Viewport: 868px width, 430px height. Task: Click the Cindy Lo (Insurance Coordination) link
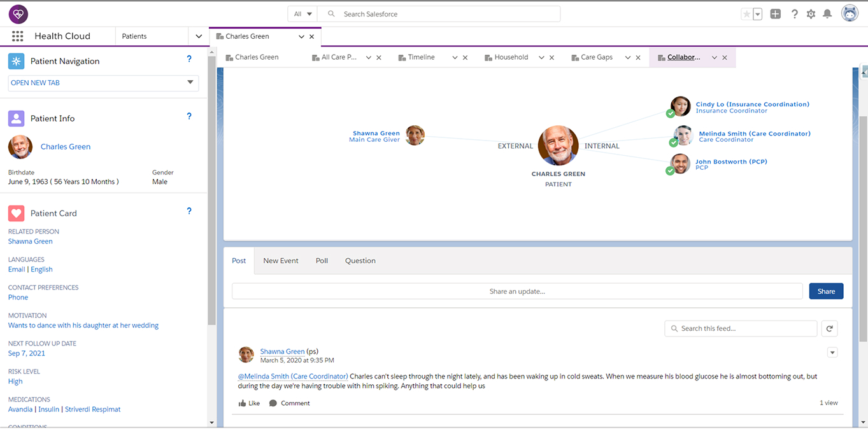coord(752,104)
